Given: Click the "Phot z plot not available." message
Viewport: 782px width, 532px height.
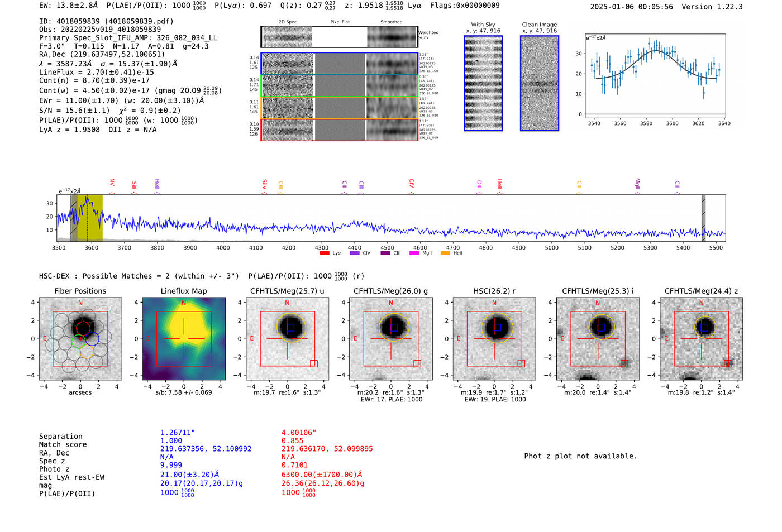Looking at the screenshot, I should pos(580,456).
